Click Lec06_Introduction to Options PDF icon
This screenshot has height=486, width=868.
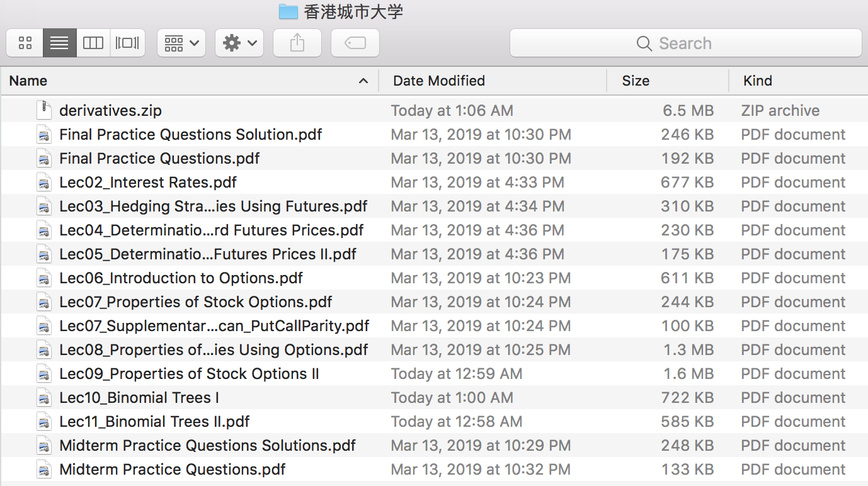(x=43, y=278)
